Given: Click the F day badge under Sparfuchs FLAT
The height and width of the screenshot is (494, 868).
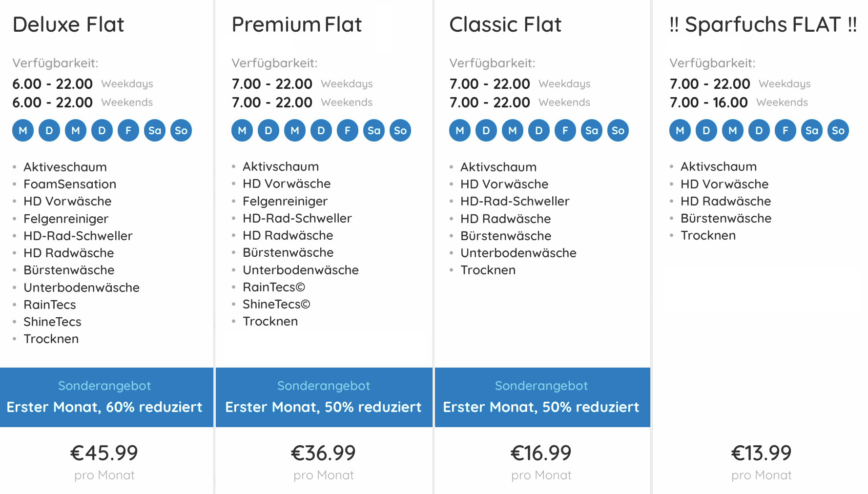Looking at the screenshot, I should tap(785, 130).
